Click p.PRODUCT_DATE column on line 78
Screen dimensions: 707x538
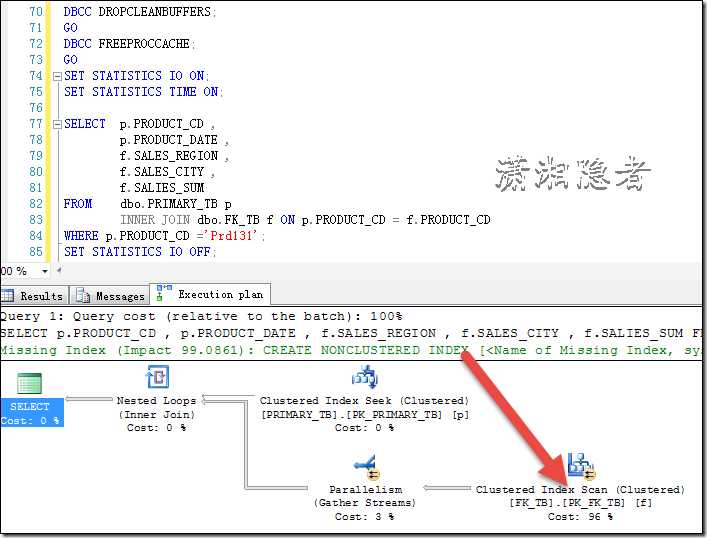click(169, 140)
